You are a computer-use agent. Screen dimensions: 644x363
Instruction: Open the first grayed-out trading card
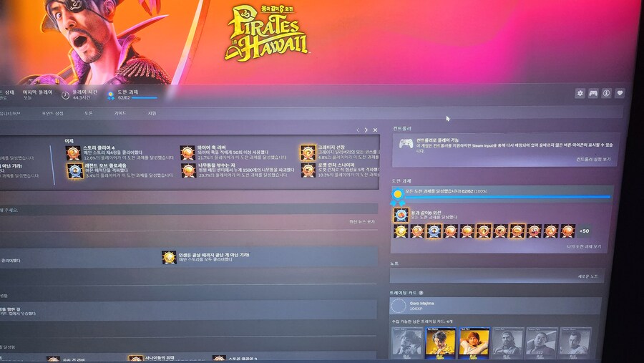(407, 342)
